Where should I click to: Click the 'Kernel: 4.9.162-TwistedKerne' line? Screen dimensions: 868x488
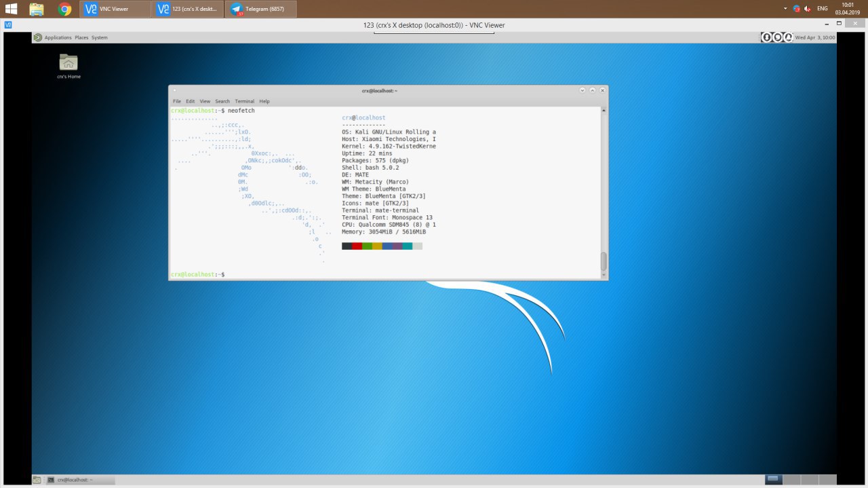pyautogui.click(x=389, y=146)
